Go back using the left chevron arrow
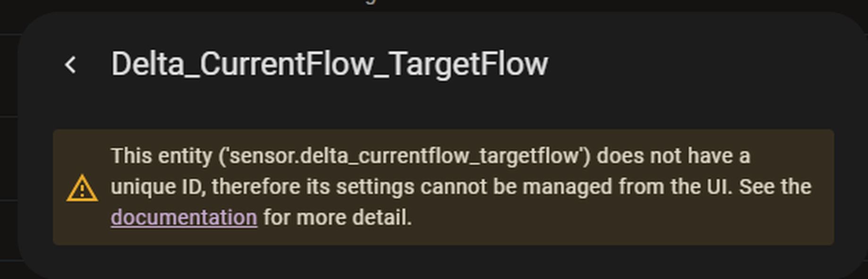The height and width of the screenshot is (279, 868). pos(70,65)
